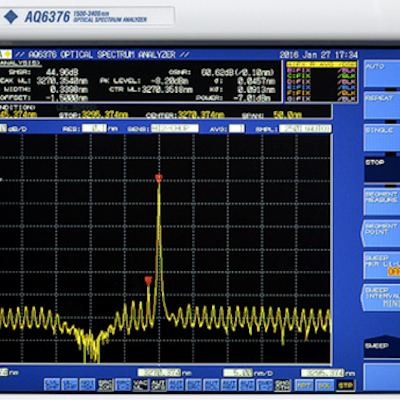This screenshot has width=400, height=400.
Task: Click the STOP 3295.374nm value
Action: click(x=105, y=115)
